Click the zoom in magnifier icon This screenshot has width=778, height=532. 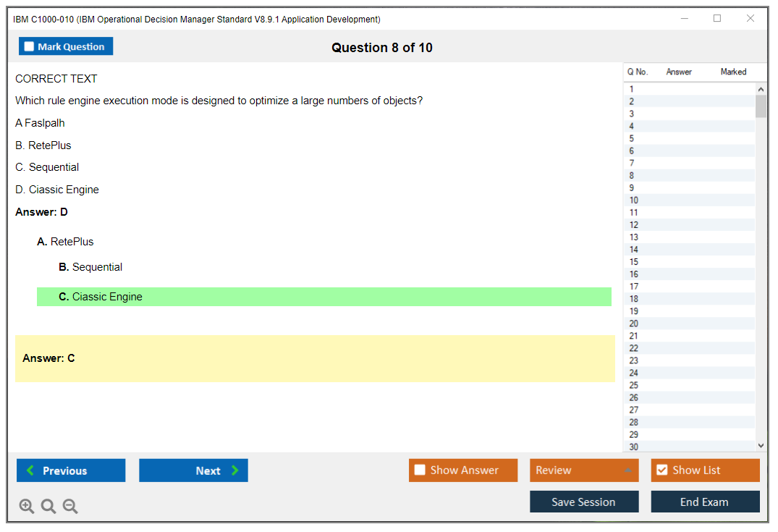coord(27,506)
